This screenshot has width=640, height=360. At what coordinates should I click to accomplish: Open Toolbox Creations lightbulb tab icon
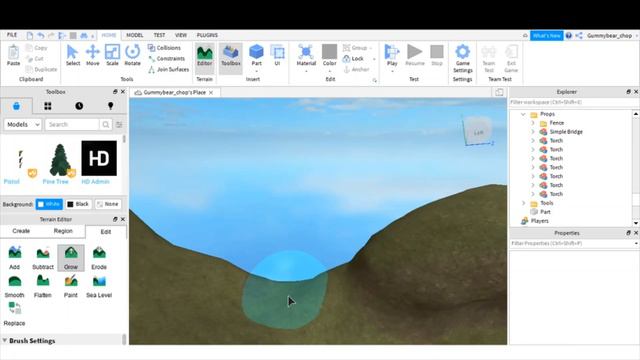point(110,106)
